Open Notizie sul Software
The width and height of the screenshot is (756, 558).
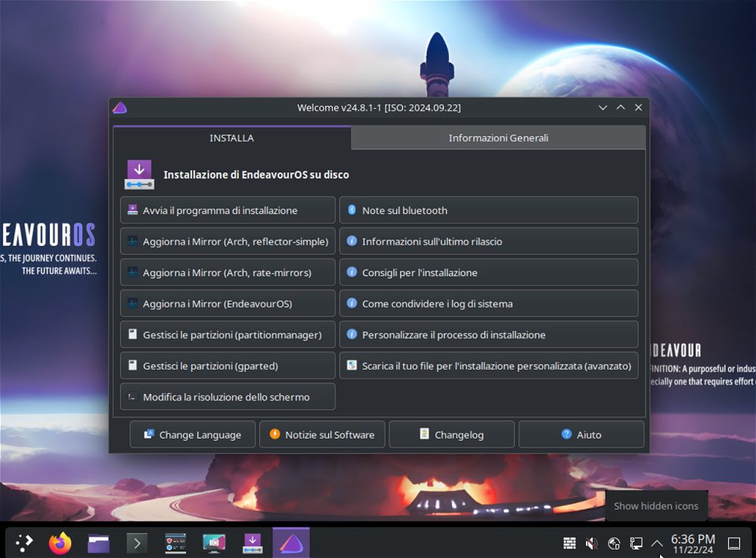[x=322, y=435]
